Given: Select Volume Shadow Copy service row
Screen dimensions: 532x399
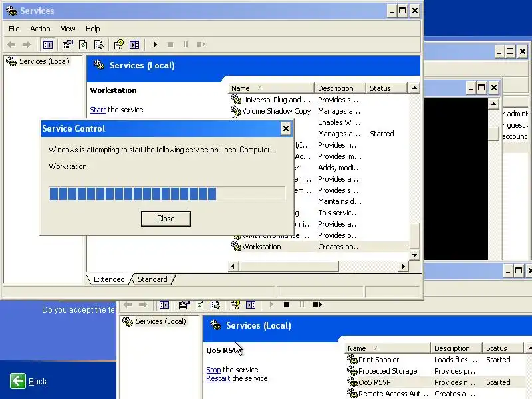Looking at the screenshot, I should pyautogui.click(x=319, y=111).
